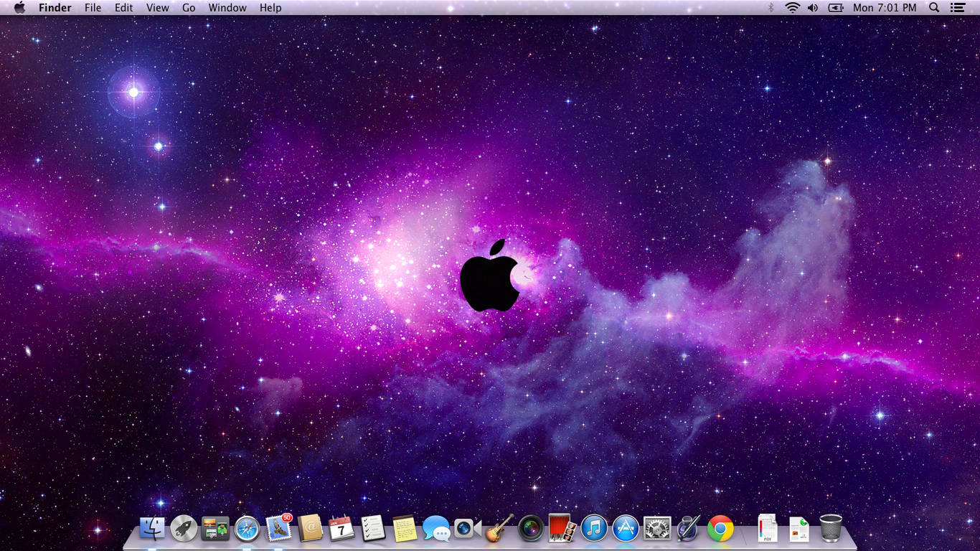Open the Edit menu
The height and width of the screenshot is (551, 980).
click(124, 8)
